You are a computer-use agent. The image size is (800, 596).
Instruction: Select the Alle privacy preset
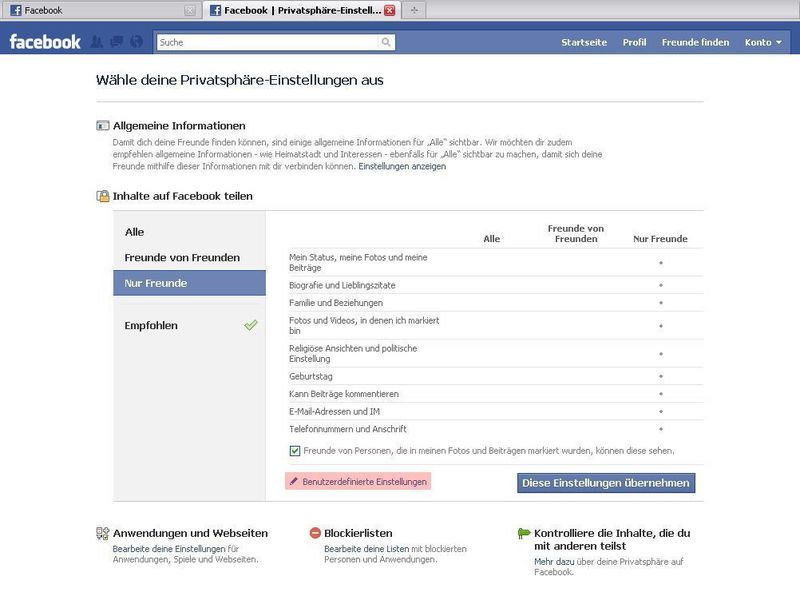pos(189,232)
